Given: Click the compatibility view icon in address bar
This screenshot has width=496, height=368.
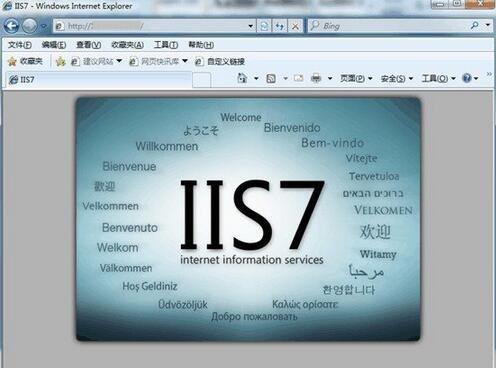Looking at the screenshot, I should click(264, 26).
